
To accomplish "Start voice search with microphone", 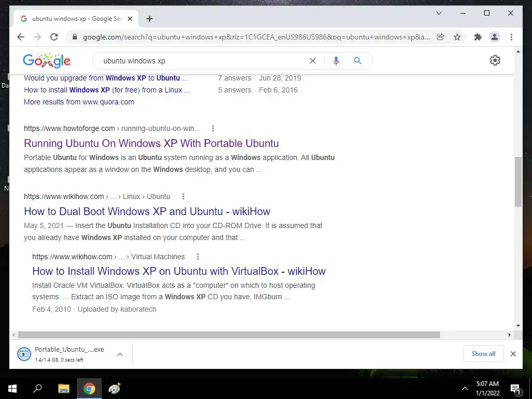I will point(336,61).
